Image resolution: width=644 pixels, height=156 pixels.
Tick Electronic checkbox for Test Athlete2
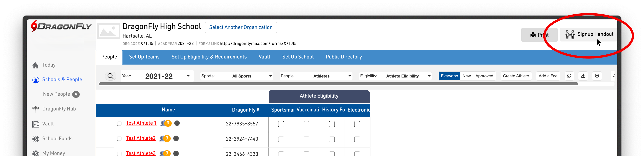[x=357, y=139]
